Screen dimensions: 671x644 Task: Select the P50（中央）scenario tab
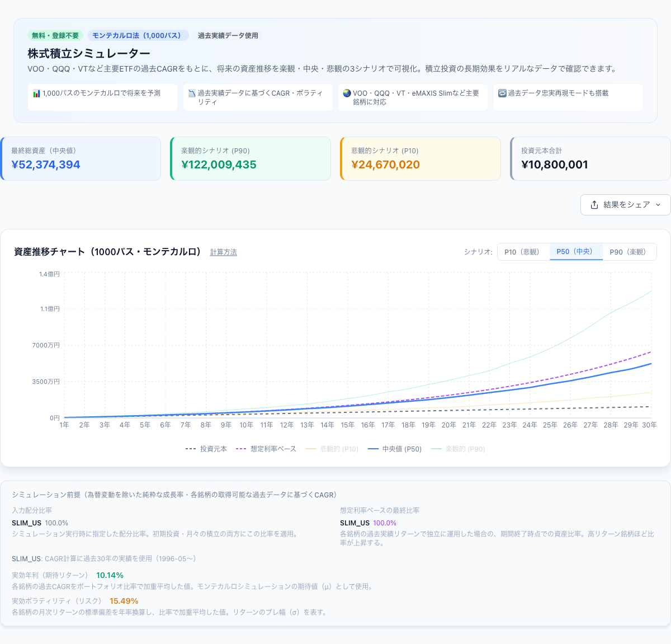point(576,252)
